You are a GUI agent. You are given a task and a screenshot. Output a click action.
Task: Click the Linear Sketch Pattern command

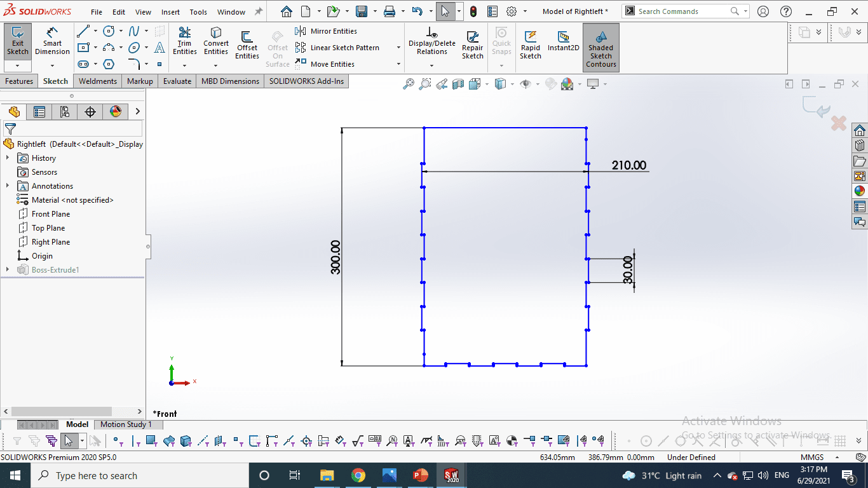[337, 48]
